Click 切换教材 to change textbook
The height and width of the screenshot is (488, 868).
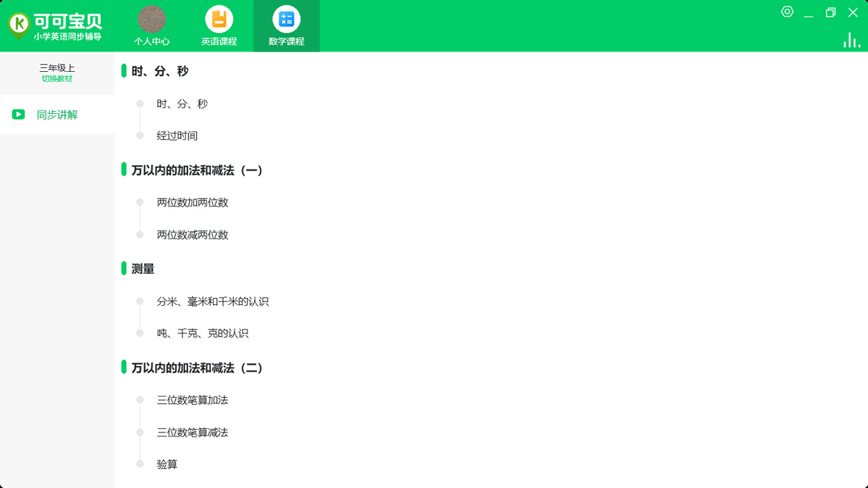[x=57, y=78]
